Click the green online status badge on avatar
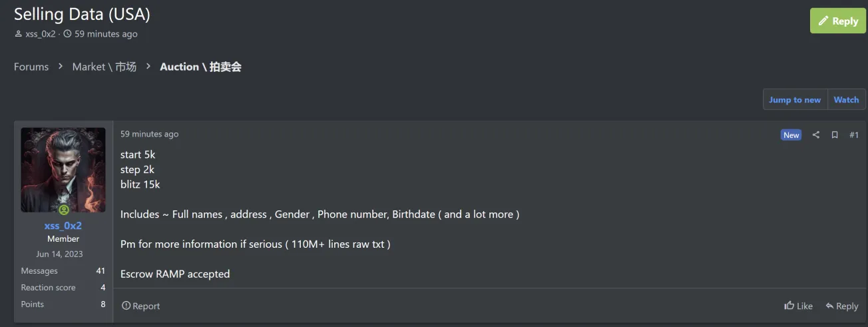This screenshot has height=327, width=868. click(x=64, y=210)
